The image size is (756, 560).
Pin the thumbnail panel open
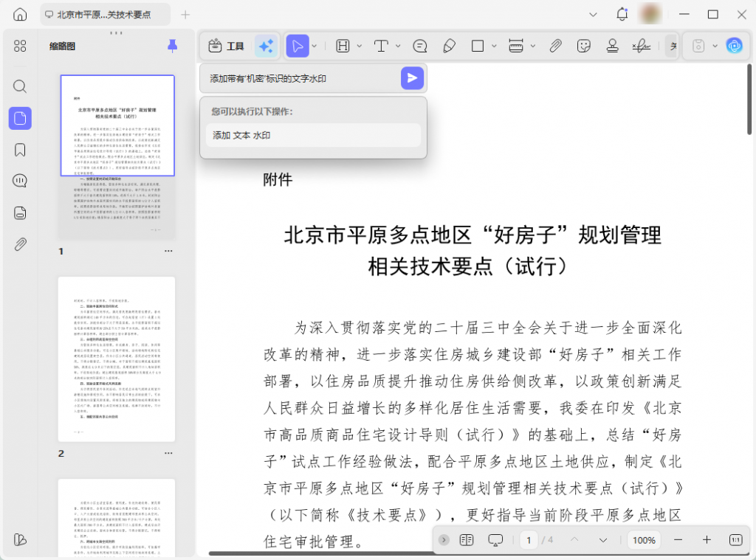click(172, 46)
